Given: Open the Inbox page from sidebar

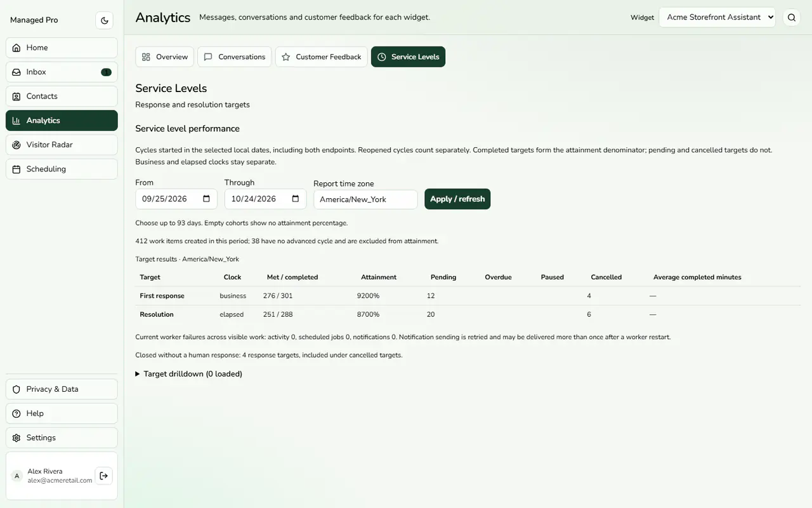Looking at the screenshot, I should [x=62, y=72].
